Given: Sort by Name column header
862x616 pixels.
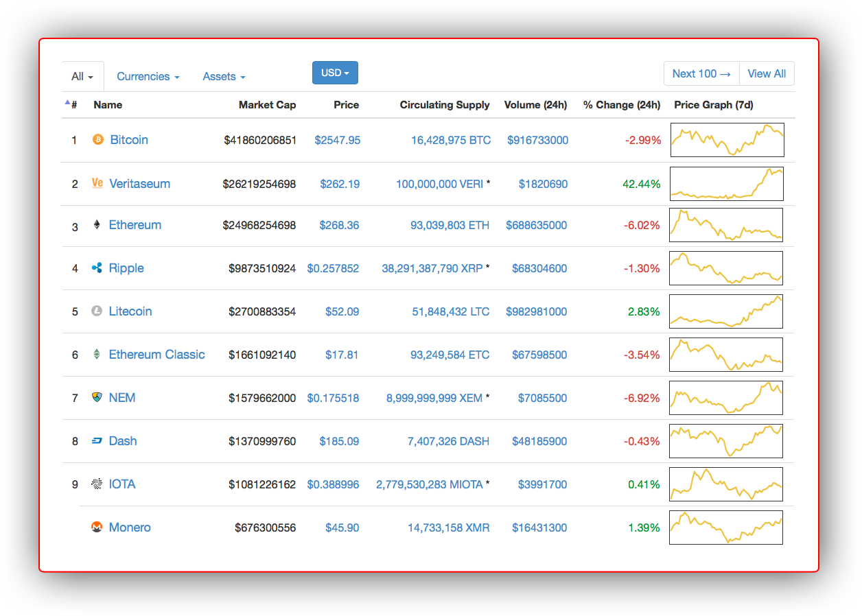Looking at the screenshot, I should click(x=108, y=105).
